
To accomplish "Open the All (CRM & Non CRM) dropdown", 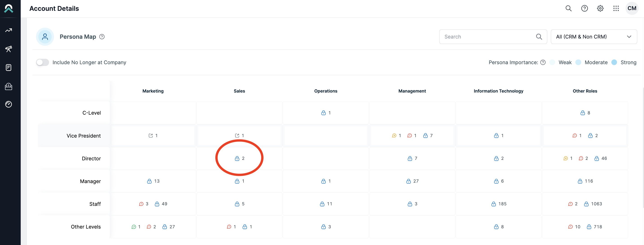I will click(x=594, y=37).
